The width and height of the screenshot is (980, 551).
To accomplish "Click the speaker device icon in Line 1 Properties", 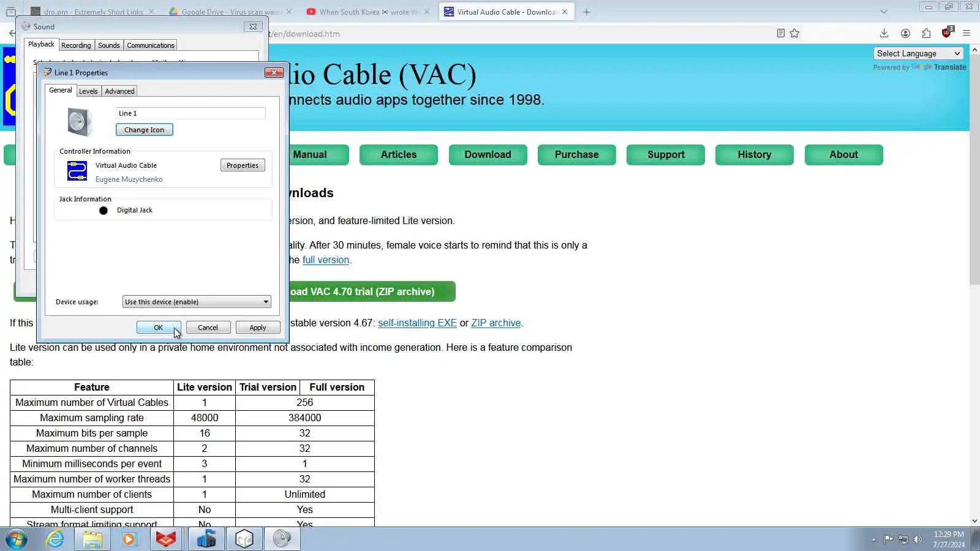I will tap(80, 121).
